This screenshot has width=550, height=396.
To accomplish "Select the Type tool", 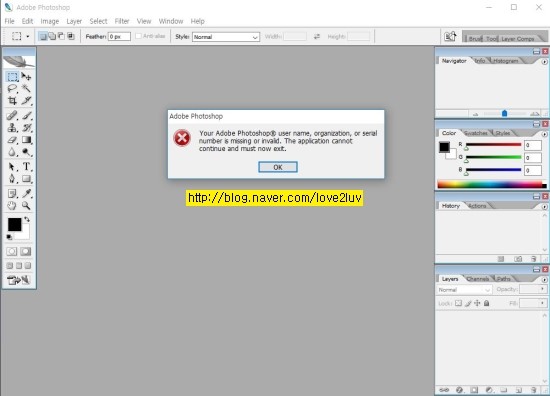I will [x=26, y=167].
